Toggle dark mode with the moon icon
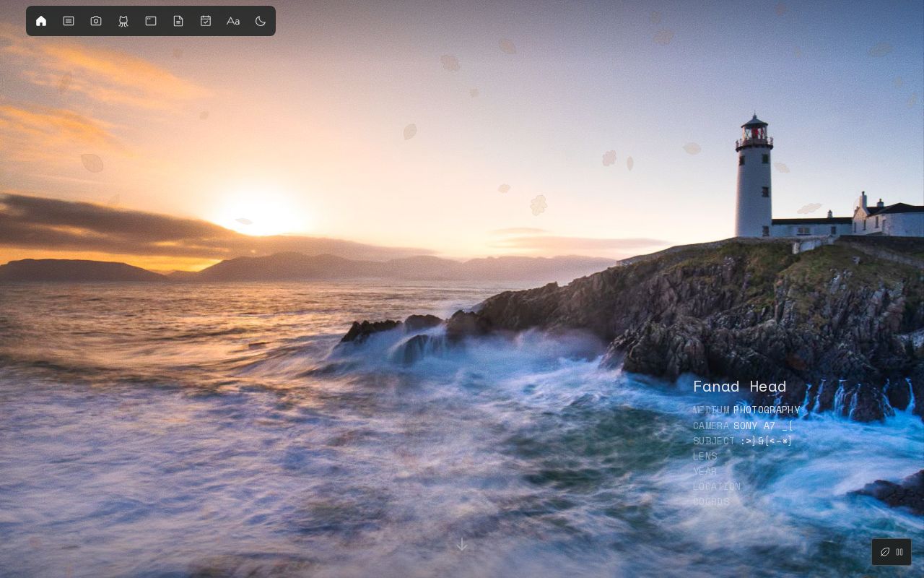This screenshot has width=924, height=578. 261,21
